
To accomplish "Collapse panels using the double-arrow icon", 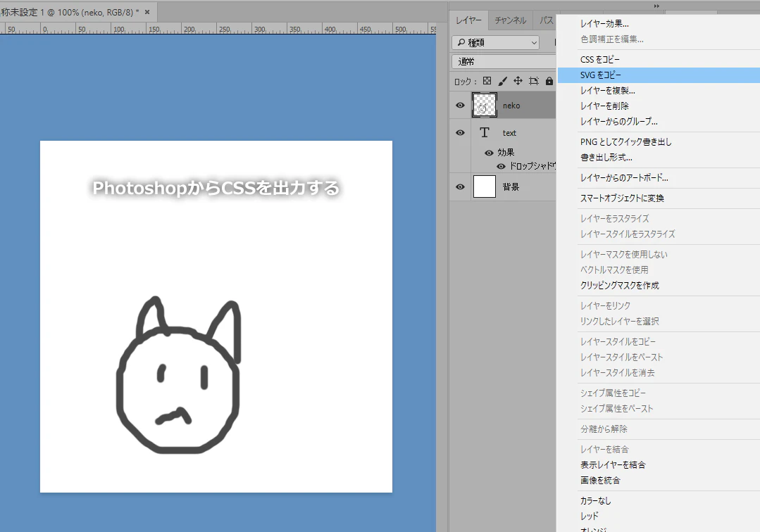I will tap(656, 6).
